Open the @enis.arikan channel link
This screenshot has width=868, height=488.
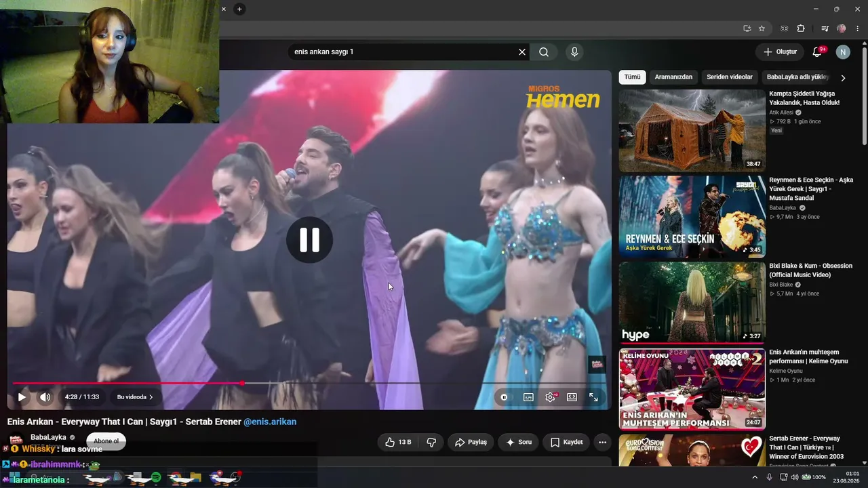tap(270, 422)
